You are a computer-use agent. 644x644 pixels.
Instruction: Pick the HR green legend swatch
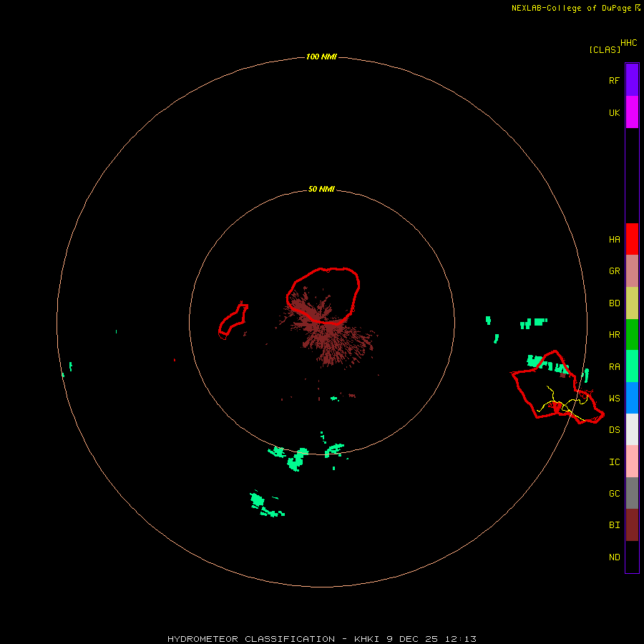coord(632,335)
